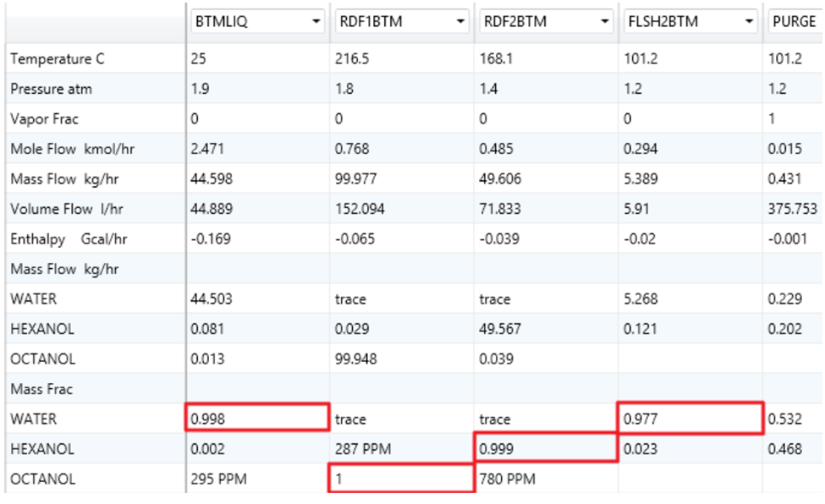Click the Mass Frac section header row
The image size is (825, 504).
coord(41,389)
